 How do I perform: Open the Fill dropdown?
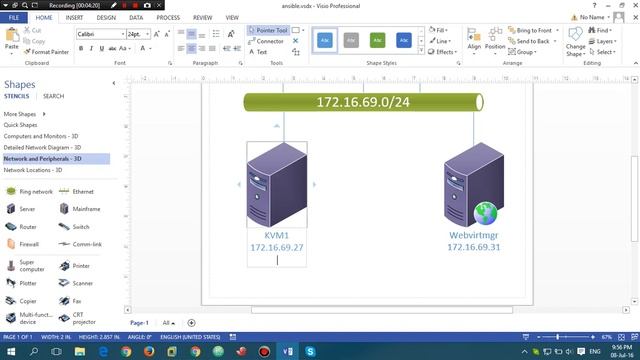[x=438, y=30]
